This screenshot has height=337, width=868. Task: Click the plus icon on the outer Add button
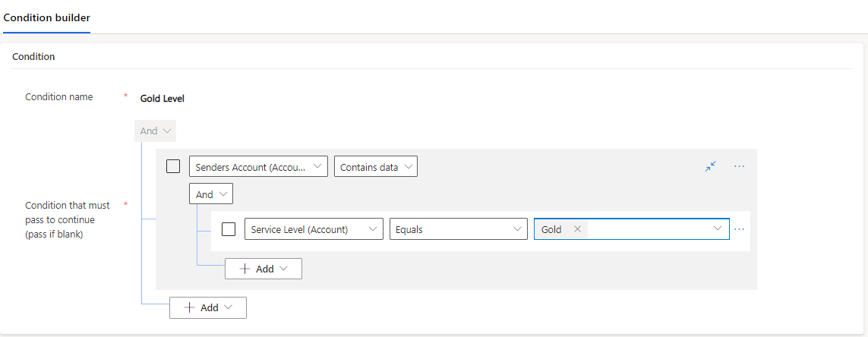[x=189, y=307]
